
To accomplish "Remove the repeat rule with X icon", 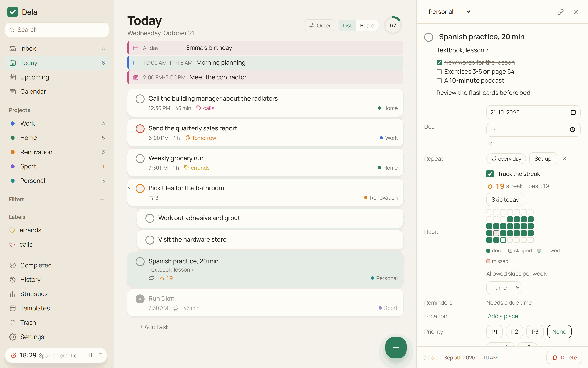I will 564,159.
